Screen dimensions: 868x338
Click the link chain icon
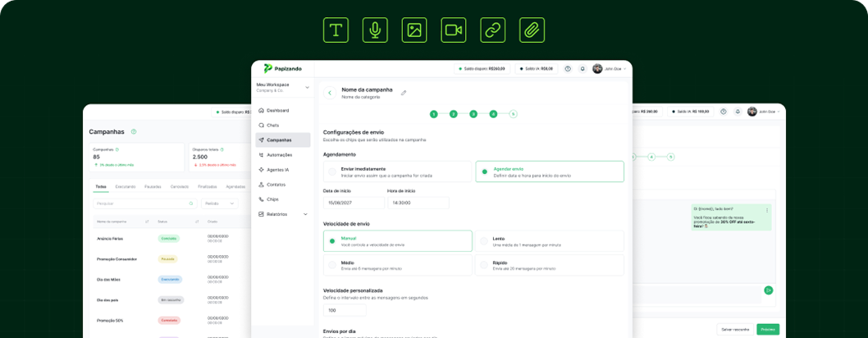click(493, 30)
